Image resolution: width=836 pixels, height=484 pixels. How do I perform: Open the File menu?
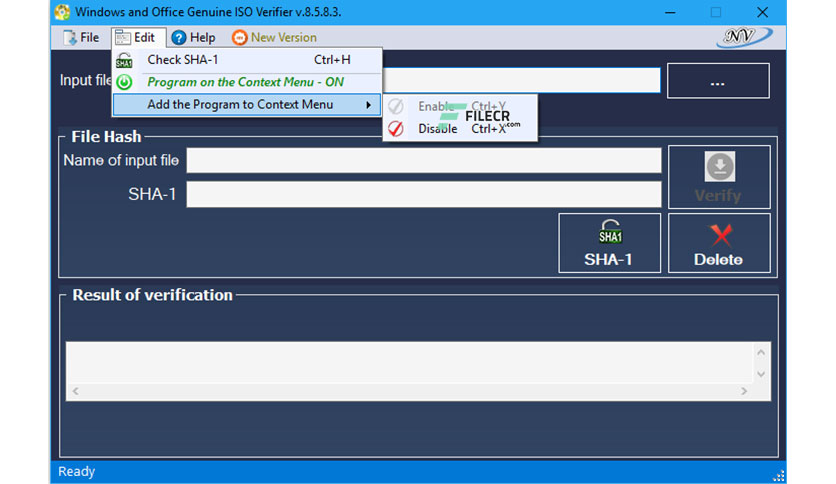(81, 37)
